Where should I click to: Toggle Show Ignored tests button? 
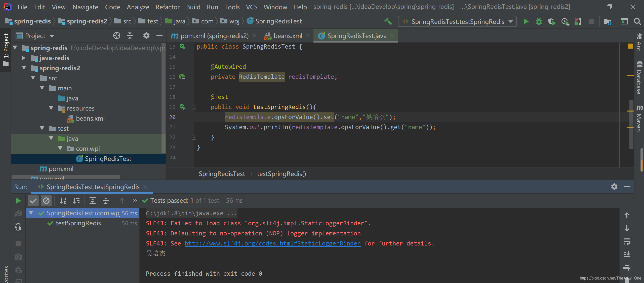[46, 201]
